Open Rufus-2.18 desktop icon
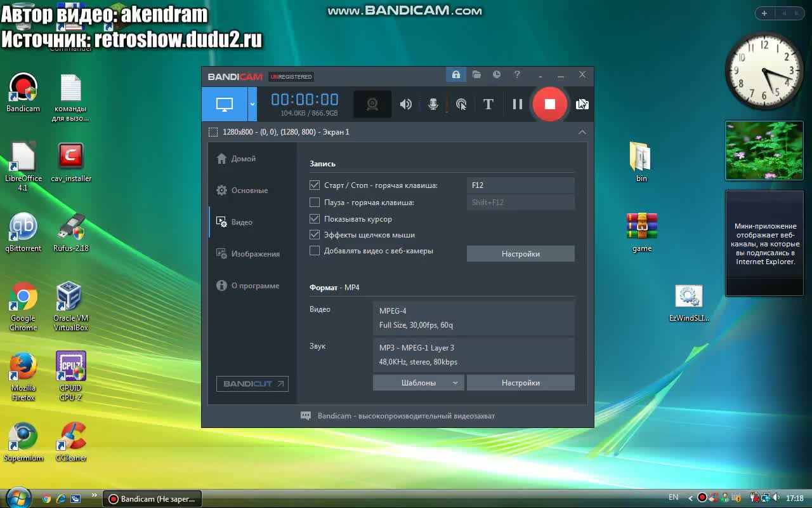The height and width of the screenshot is (508, 812). pyautogui.click(x=71, y=232)
